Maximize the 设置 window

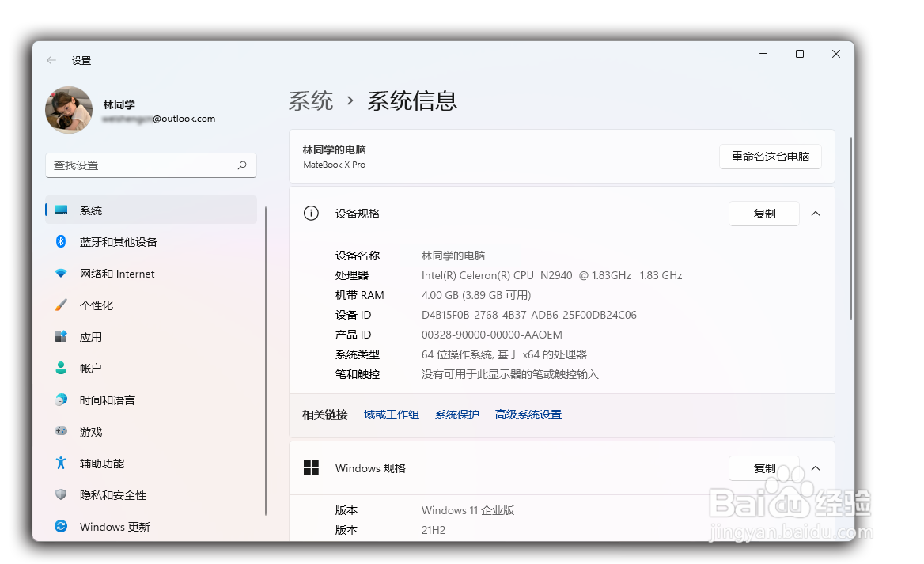pos(800,54)
